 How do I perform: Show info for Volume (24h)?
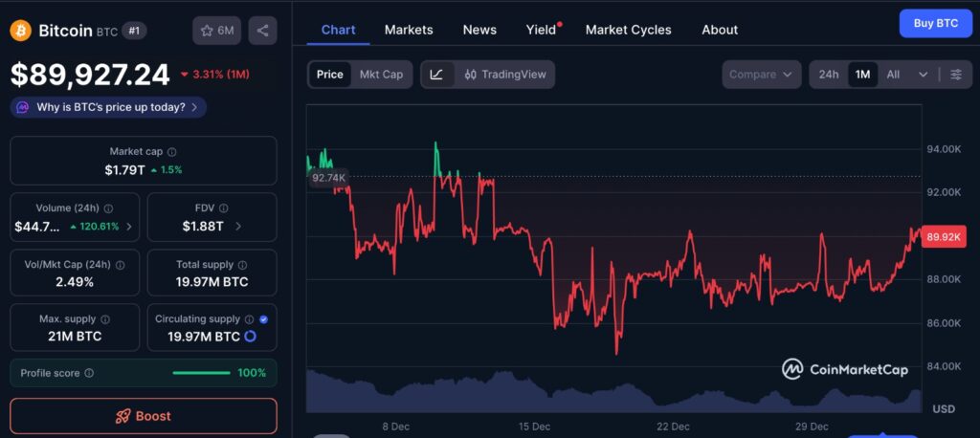[x=108, y=208]
